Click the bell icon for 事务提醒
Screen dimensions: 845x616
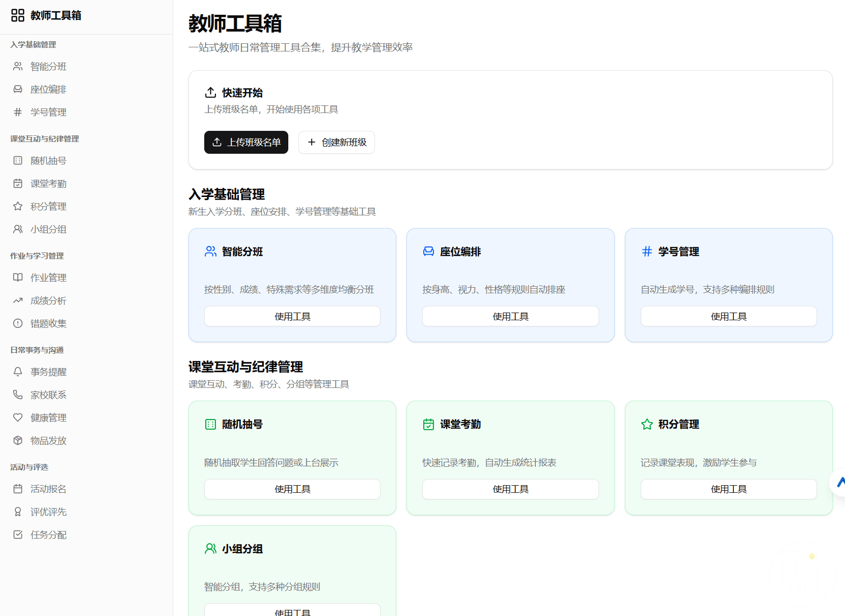point(18,372)
